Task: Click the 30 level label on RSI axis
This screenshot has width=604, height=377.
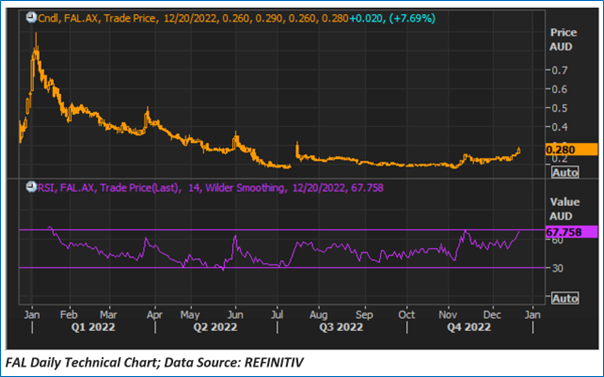Action: (557, 268)
